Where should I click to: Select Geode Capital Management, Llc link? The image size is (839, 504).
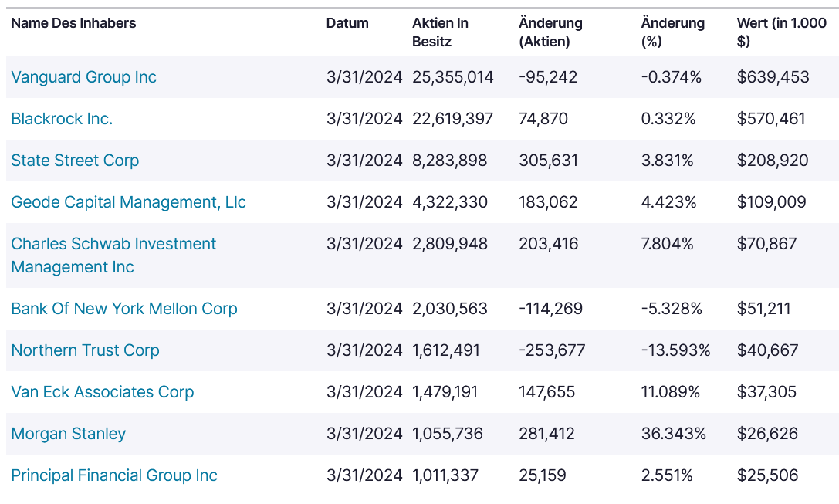128,202
